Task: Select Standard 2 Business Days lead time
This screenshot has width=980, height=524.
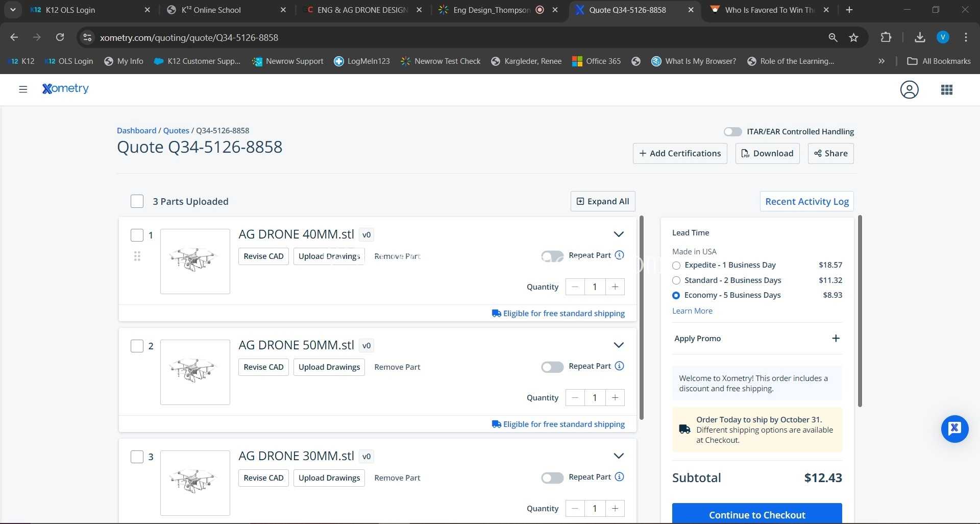Action: click(x=676, y=280)
